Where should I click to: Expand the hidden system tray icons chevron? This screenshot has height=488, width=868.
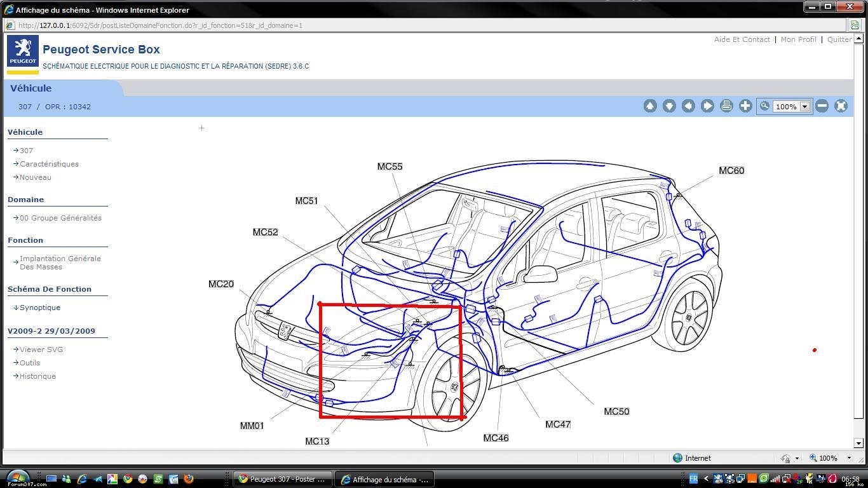pos(706,479)
